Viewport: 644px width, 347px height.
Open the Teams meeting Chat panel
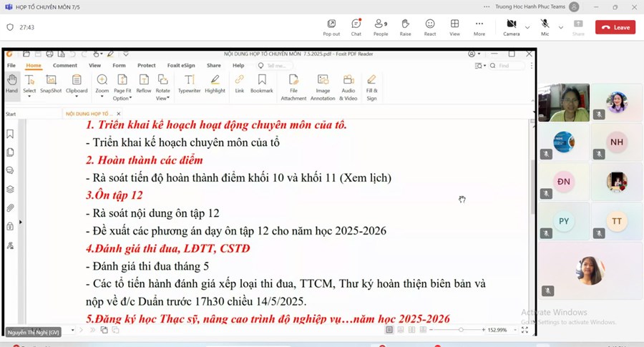click(356, 26)
